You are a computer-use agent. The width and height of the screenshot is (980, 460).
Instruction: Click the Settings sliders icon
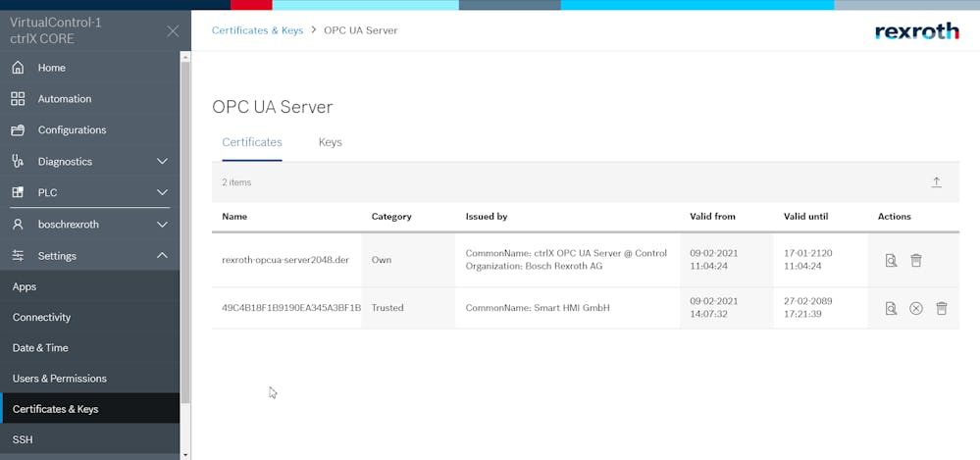tap(18, 256)
